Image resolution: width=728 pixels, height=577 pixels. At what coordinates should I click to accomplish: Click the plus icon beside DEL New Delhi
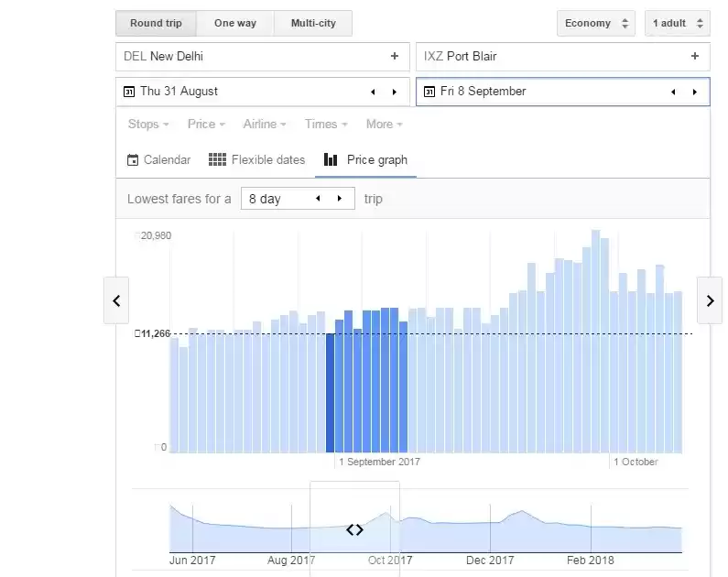pyautogui.click(x=395, y=57)
